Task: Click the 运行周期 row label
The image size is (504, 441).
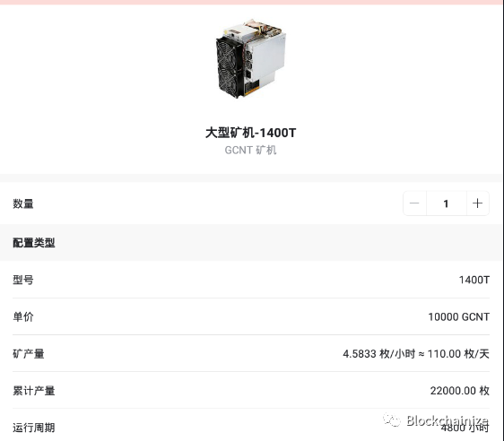Action: [x=34, y=428]
